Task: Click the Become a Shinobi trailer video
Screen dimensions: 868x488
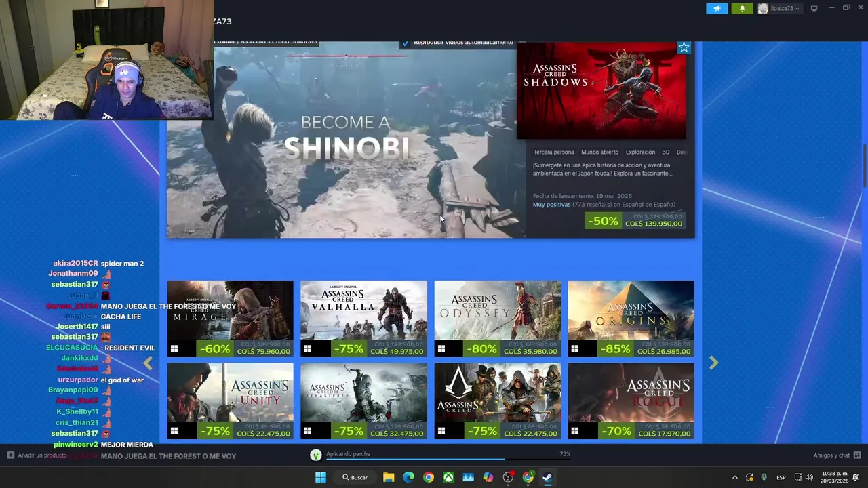Action: 346,140
